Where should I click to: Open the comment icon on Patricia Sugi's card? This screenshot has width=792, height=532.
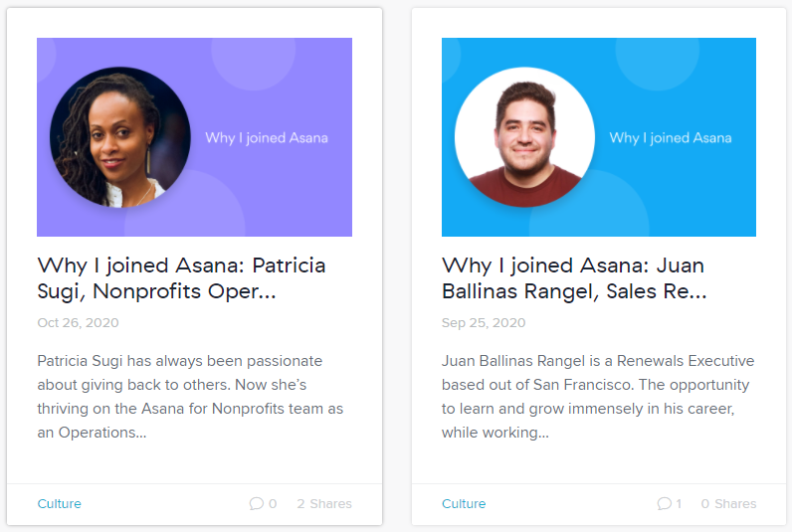pyautogui.click(x=256, y=504)
